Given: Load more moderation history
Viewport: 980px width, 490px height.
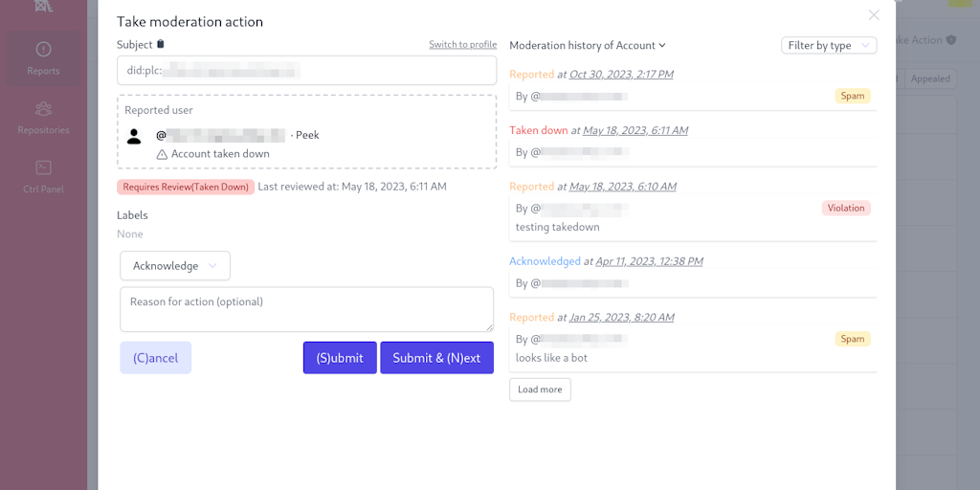Looking at the screenshot, I should [x=540, y=390].
